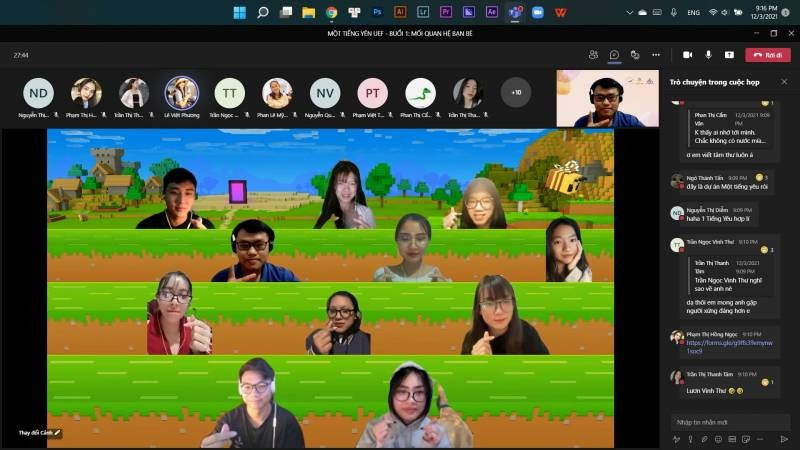Screen dimensions: 800x450
Task: Toggle the camera on or off
Action: point(687,55)
